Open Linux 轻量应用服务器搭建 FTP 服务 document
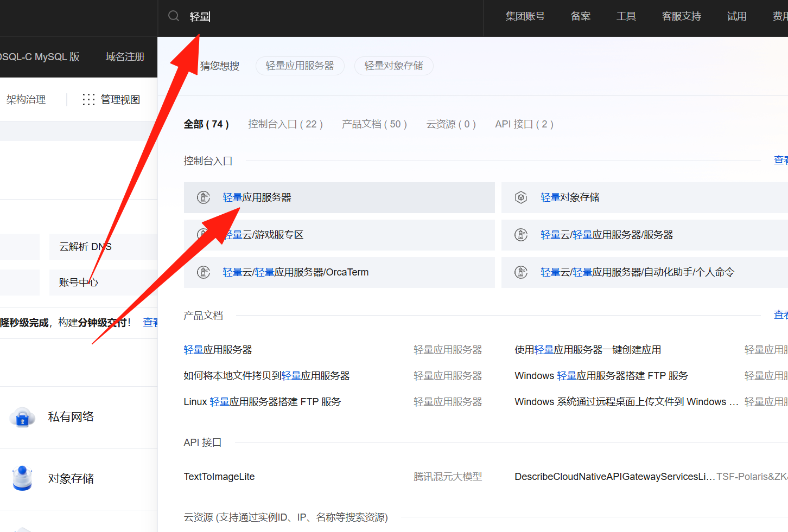Viewport: 788px width, 532px height. click(263, 402)
